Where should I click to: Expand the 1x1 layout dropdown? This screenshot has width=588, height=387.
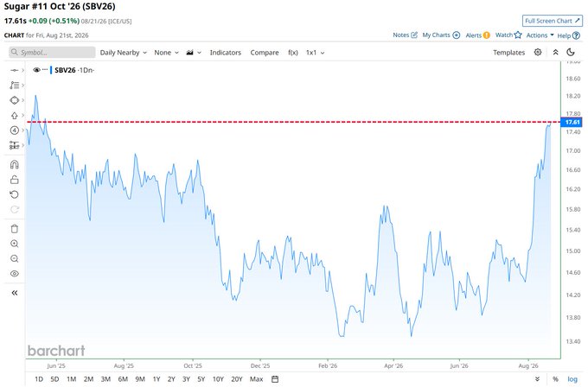tap(315, 53)
